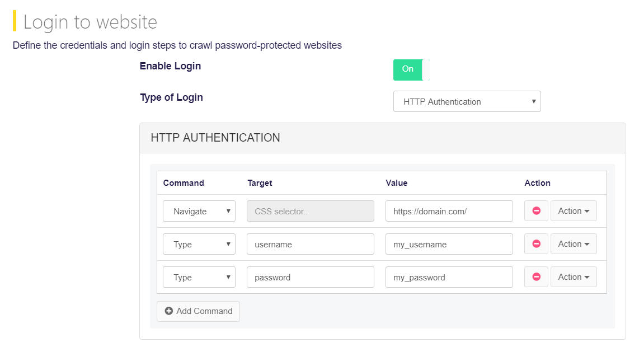Edit the my_password value field
This screenshot has width=644, height=347.
[x=449, y=277]
